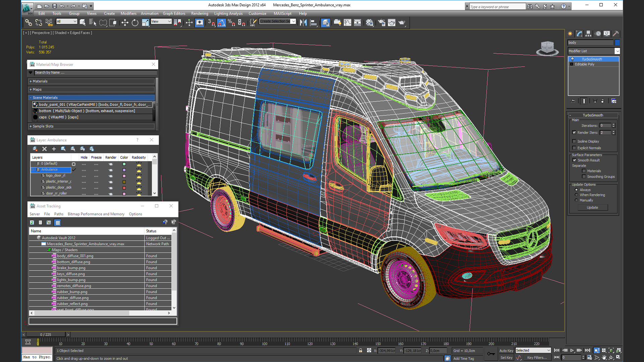
Task: Open the MAXScript menu
Action: pos(282,13)
